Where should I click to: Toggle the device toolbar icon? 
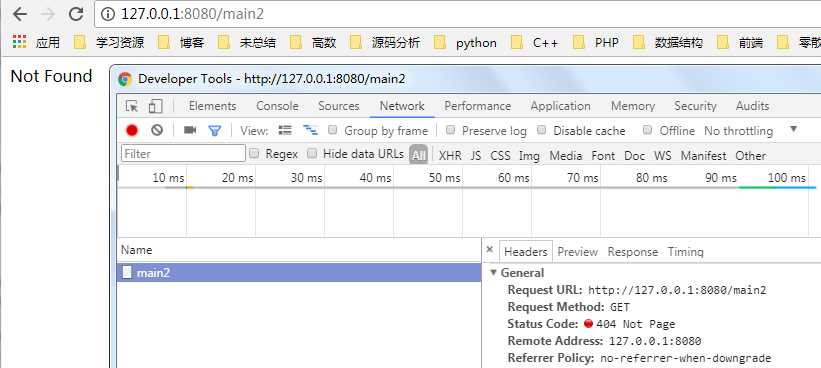pos(155,106)
